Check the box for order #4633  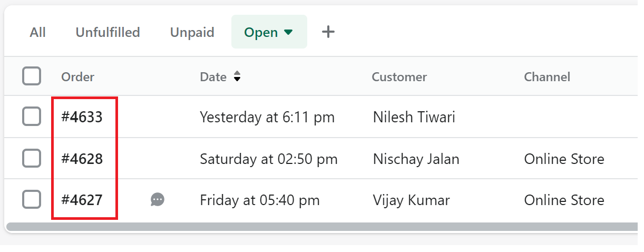click(x=32, y=117)
